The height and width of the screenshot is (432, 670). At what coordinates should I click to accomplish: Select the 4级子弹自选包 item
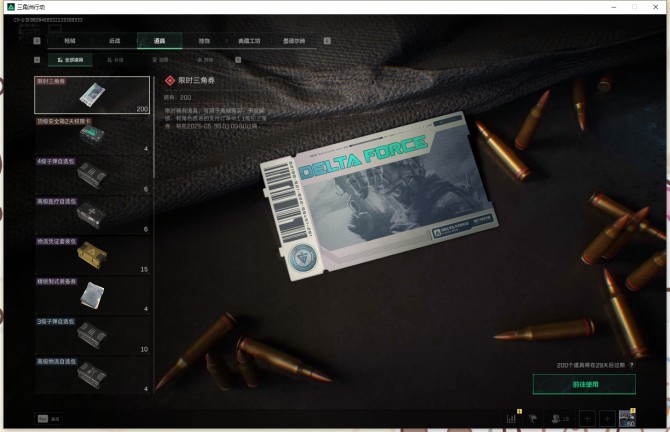92,175
